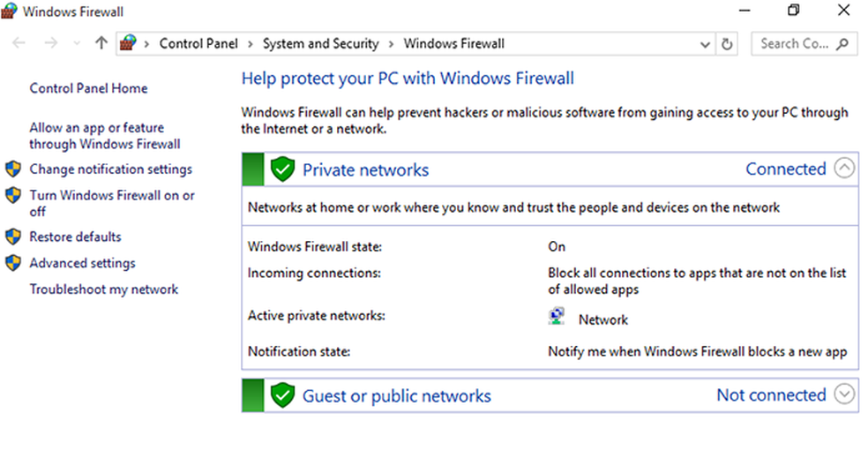Image resolution: width=868 pixels, height=451 pixels.
Task: Open the recent locations dropdown arrow
Action: [x=77, y=43]
